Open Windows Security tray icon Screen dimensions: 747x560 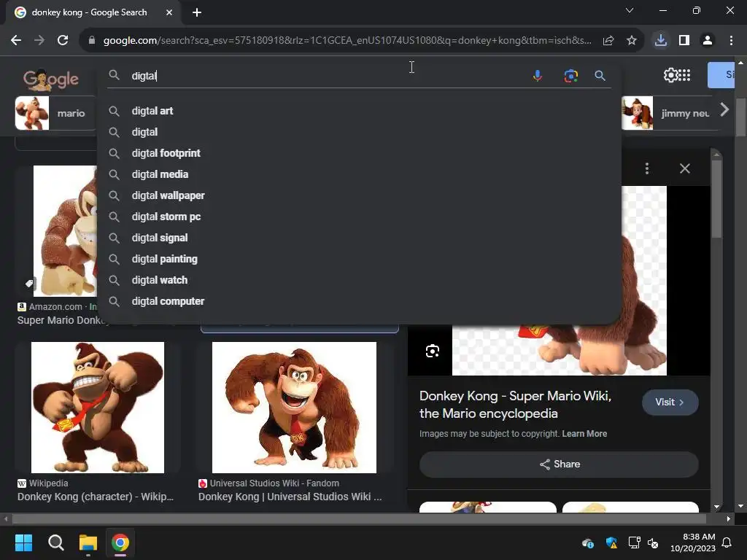tap(611, 542)
